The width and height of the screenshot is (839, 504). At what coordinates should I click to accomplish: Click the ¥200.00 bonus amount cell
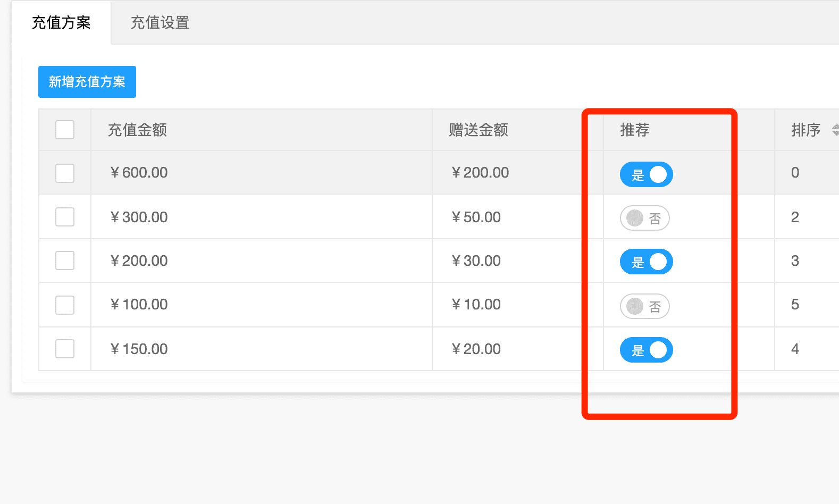(480, 173)
